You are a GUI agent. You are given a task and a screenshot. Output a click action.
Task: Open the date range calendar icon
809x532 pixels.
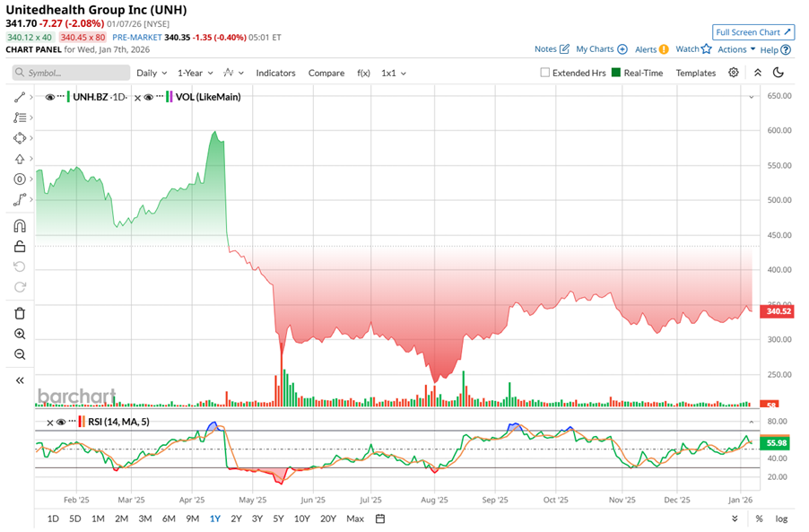(380, 519)
